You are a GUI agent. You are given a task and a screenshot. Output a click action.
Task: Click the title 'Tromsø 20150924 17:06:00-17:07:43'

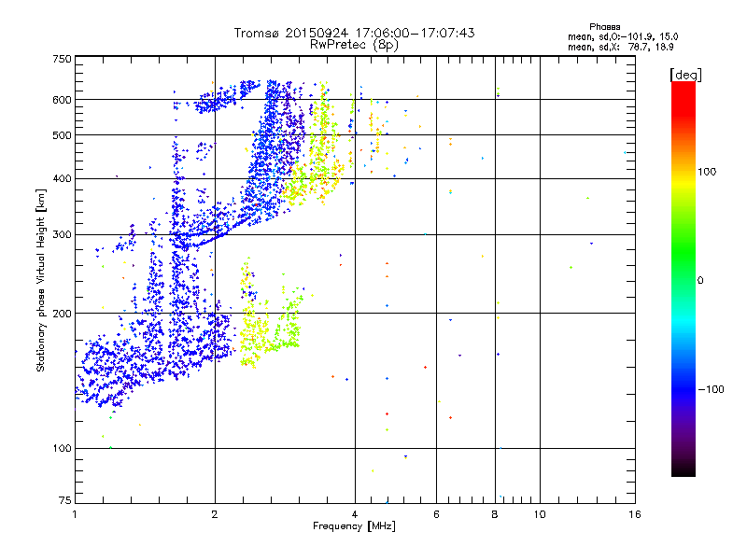point(354,33)
